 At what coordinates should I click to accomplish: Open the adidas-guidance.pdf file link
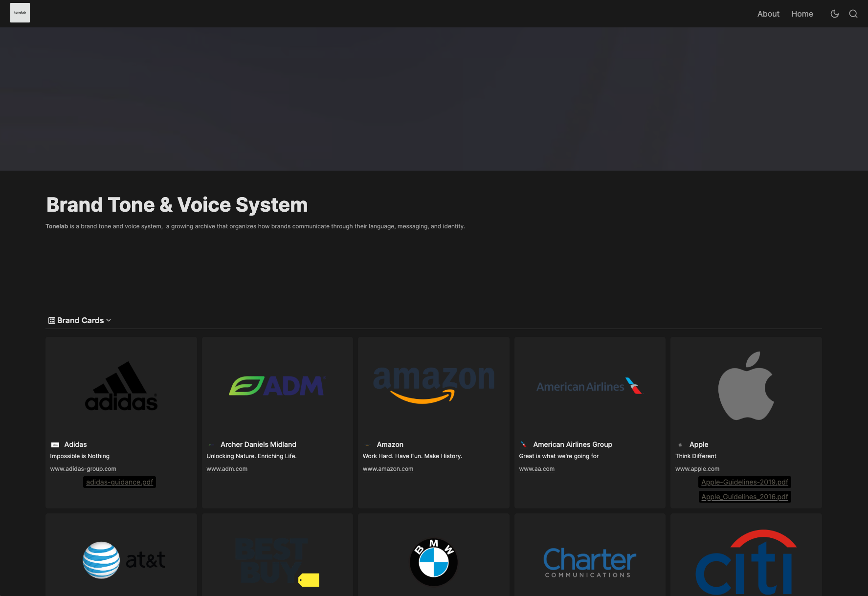pyautogui.click(x=119, y=482)
